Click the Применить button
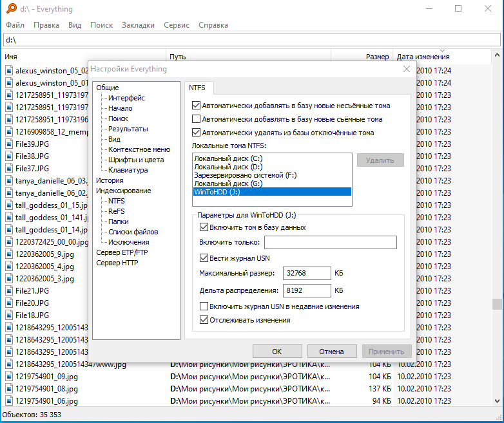504x423 pixels. click(x=387, y=352)
